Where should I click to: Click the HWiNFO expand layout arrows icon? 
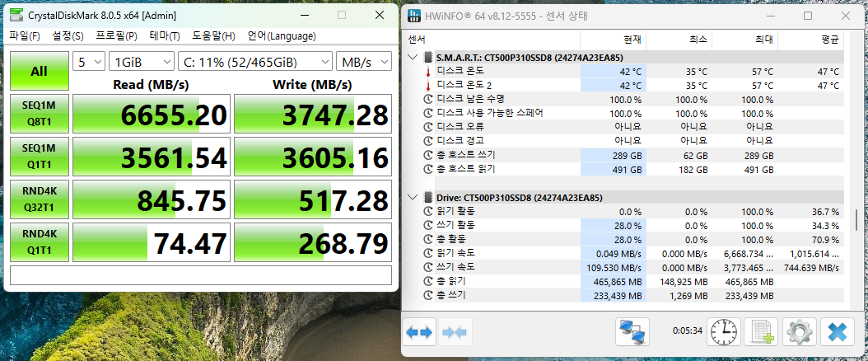tap(419, 332)
